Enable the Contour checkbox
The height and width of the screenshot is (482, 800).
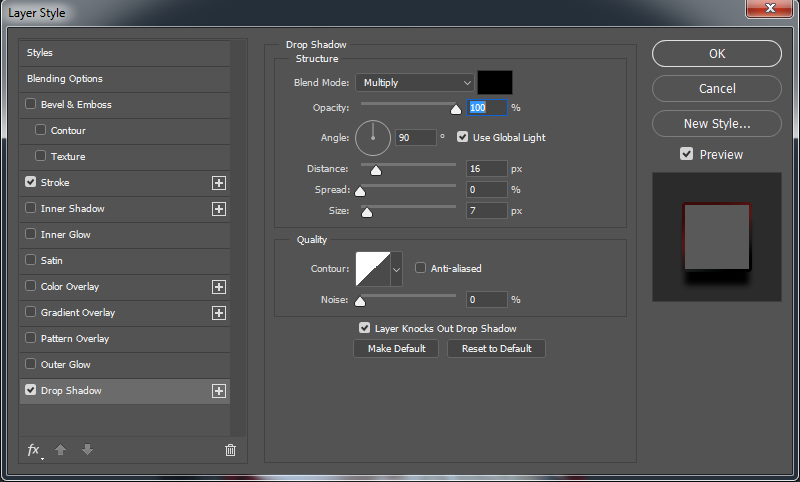coord(40,130)
